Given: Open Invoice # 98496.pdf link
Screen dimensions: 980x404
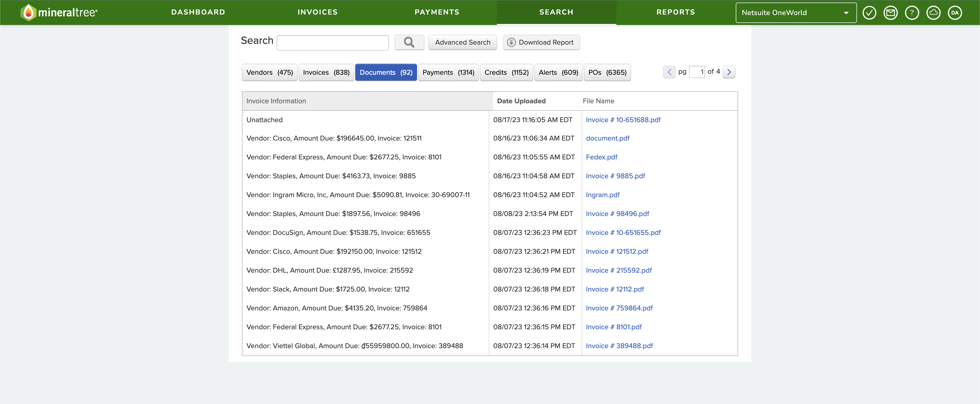Looking at the screenshot, I should tap(617, 213).
